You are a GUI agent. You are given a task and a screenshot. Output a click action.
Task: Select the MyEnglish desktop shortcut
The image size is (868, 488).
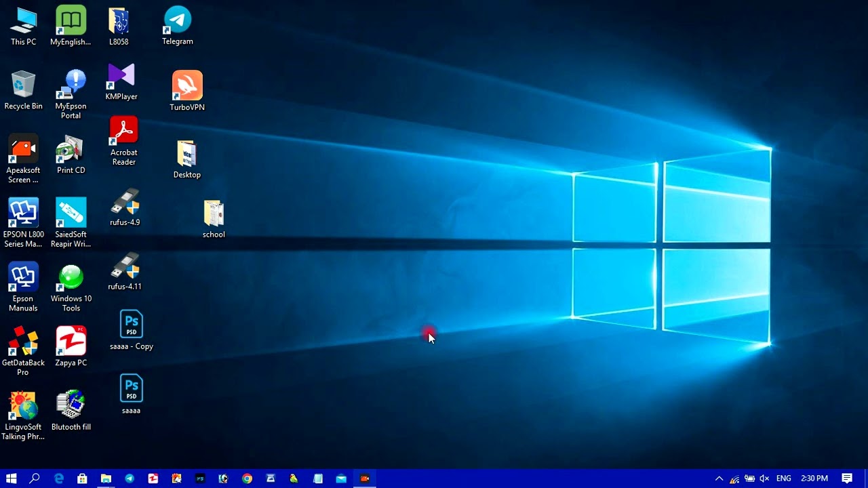click(x=71, y=26)
